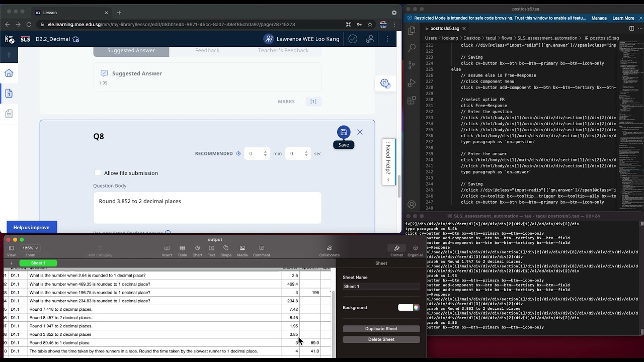644x362 pixels.
Task: Open the View menu in Numbers toolbar
Action: click(11, 251)
